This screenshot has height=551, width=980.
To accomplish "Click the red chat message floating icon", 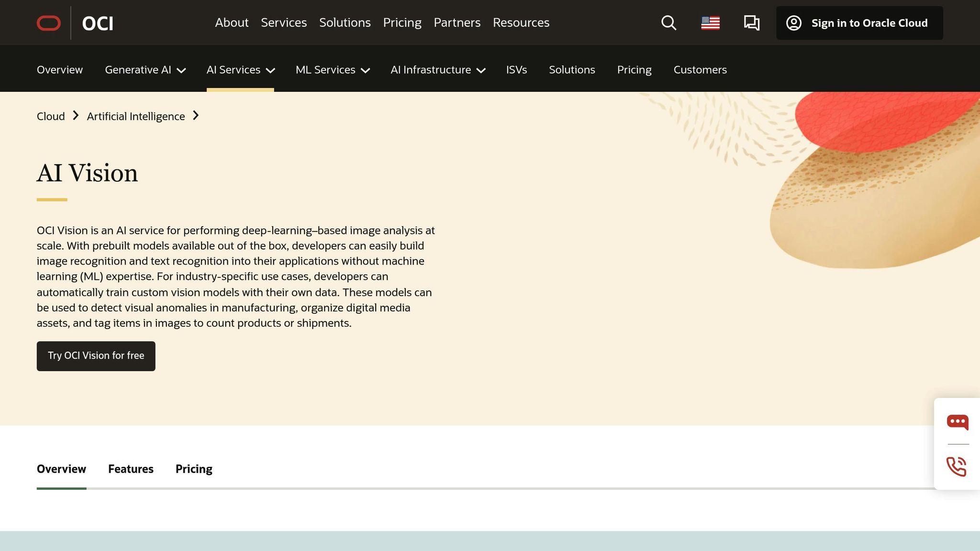I will pos(957,422).
